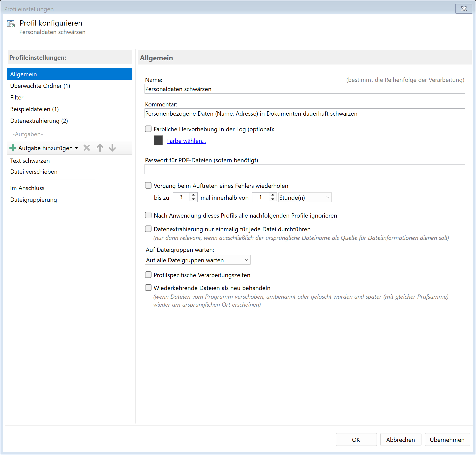This screenshot has width=476, height=455.
Task: Click the Farbe wählen... link
Action: coord(186,141)
